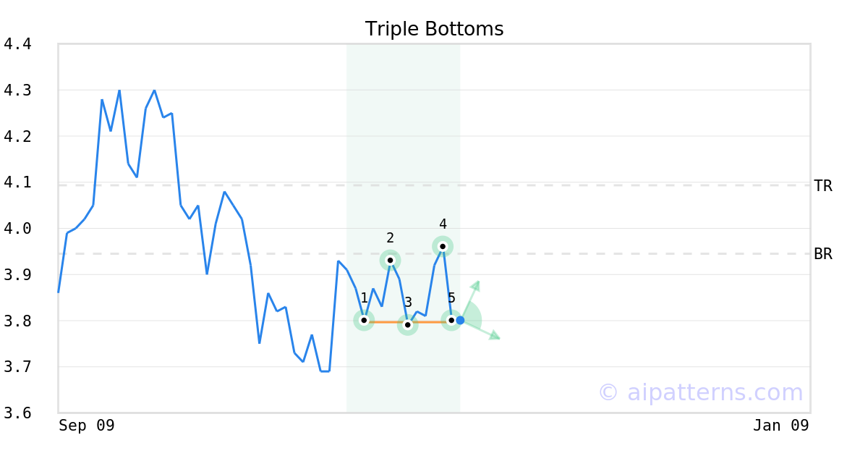Click the 3.8 price axis label

click(x=17, y=321)
